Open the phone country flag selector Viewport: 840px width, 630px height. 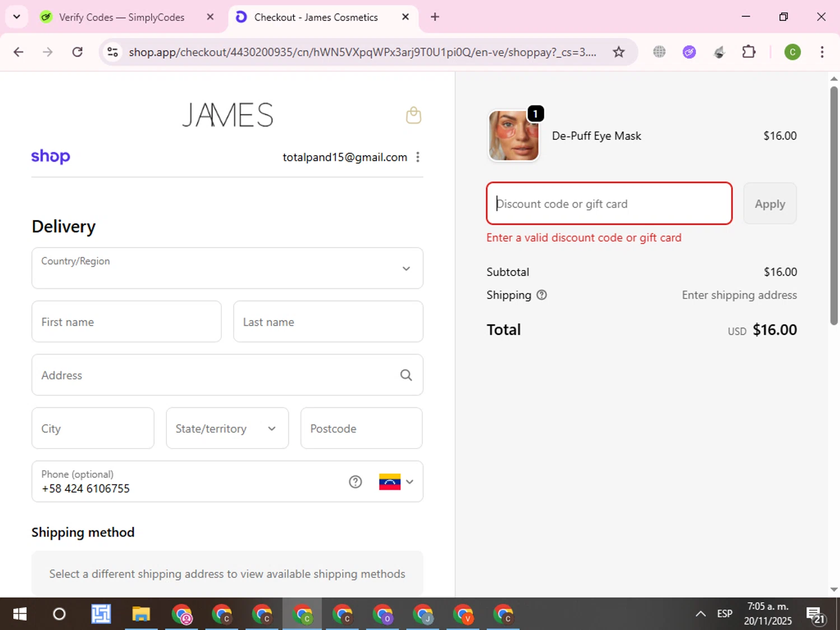[x=396, y=482]
